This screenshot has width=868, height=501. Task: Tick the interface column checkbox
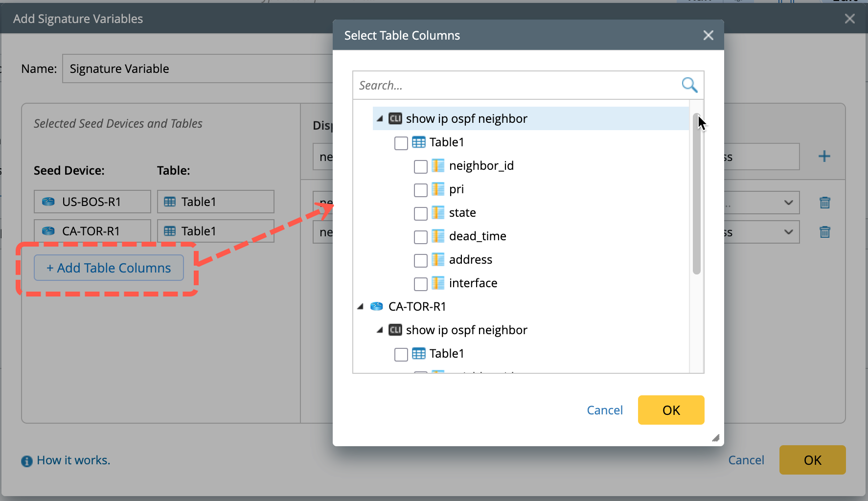[x=420, y=284]
